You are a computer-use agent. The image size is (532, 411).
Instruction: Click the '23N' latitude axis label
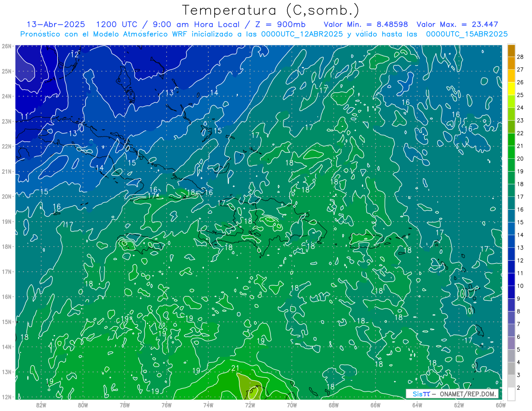point(7,121)
